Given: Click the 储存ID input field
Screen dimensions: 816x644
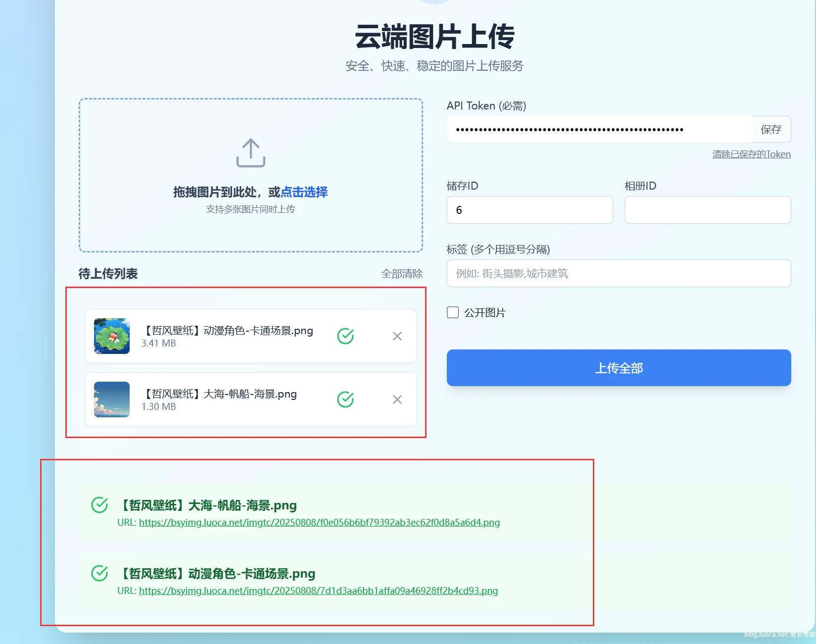Looking at the screenshot, I should coord(529,210).
